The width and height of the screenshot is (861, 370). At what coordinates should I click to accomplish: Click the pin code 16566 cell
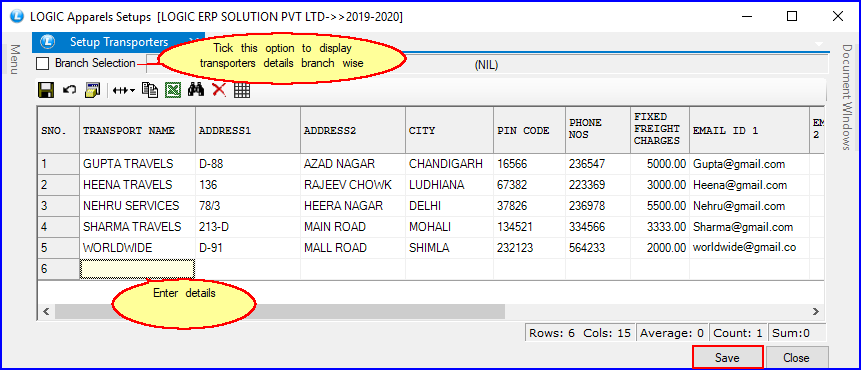tap(530, 164)
